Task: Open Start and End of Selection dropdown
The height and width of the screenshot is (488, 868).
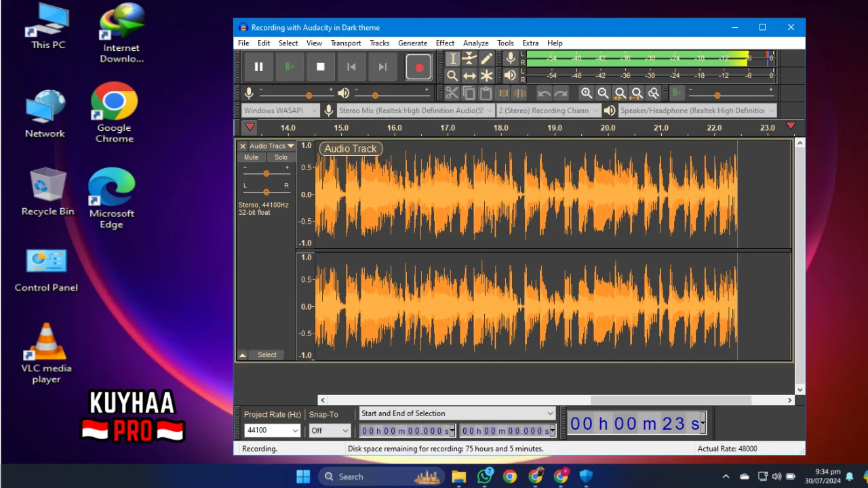Action: 458,413
